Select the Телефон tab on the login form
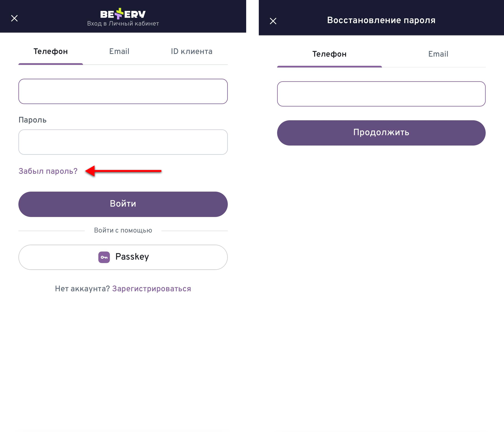 click(x=51, y=51)
